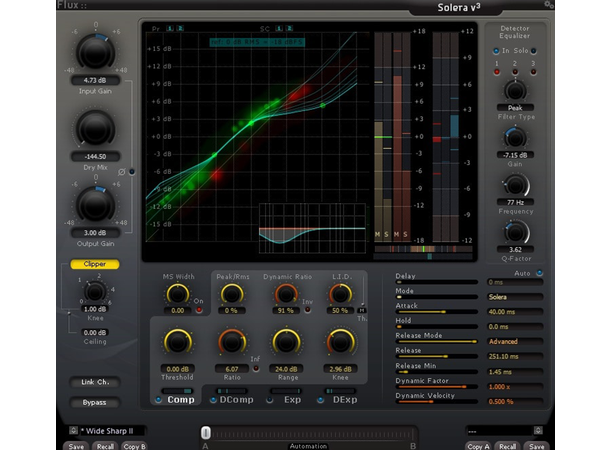Click the Clipper Knee knob
Screen dimensions: 610x450
95,292
